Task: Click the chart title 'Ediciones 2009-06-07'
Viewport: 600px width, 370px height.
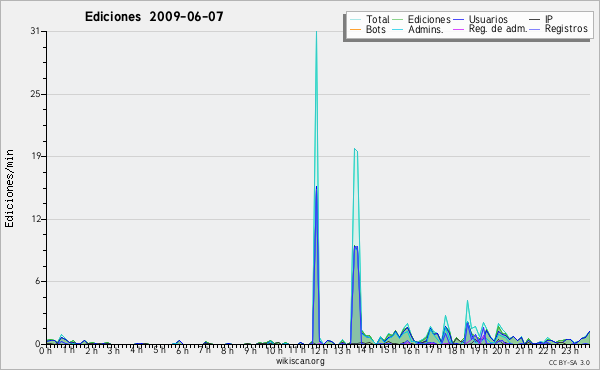Action: pos(154,17)
